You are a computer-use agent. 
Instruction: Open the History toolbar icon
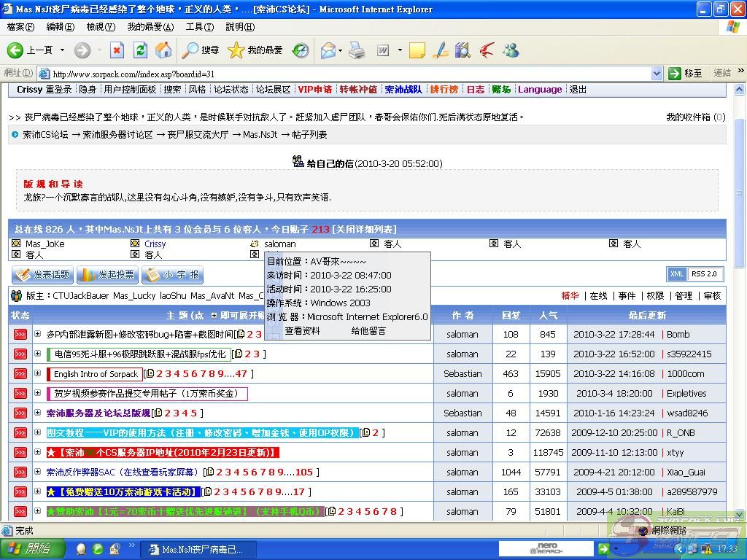coord(301,50)
